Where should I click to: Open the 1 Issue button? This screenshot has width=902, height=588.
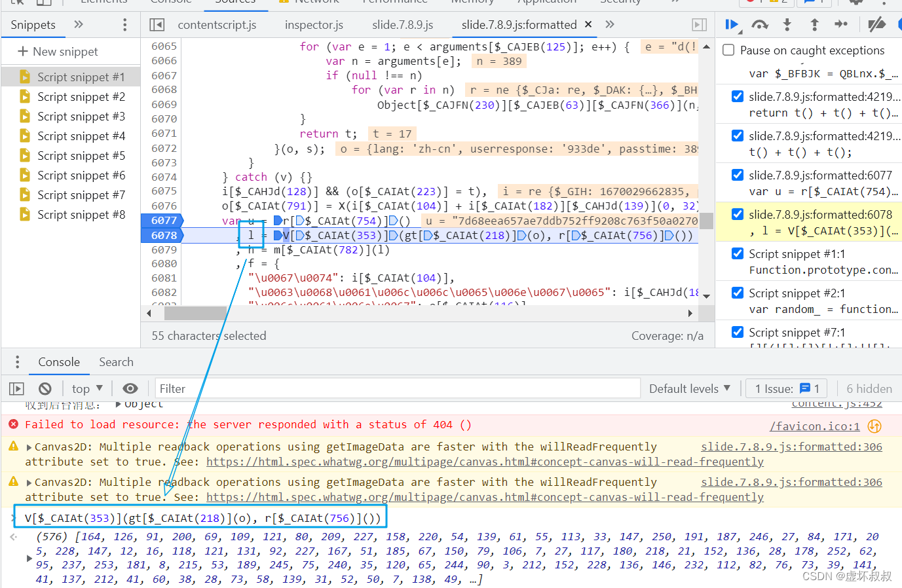(787, 388)
